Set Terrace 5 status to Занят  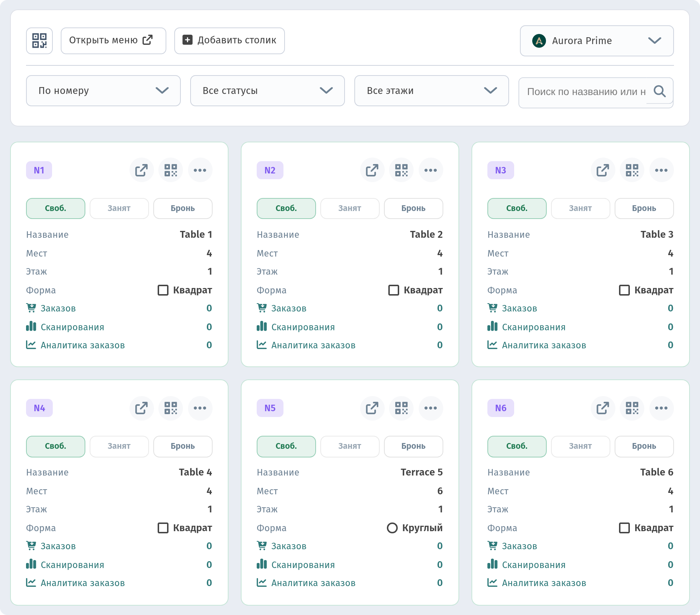click(x=350, y=446)
